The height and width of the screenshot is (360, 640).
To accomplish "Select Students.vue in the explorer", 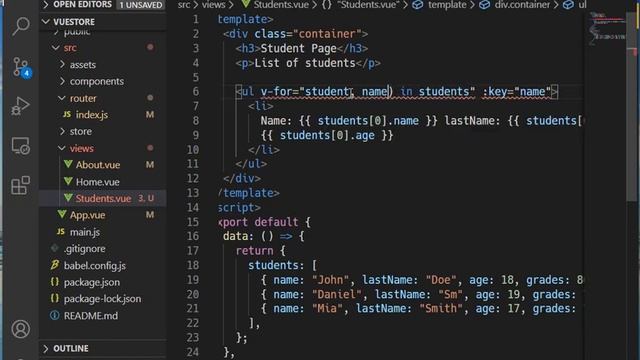I will point(103,198).
